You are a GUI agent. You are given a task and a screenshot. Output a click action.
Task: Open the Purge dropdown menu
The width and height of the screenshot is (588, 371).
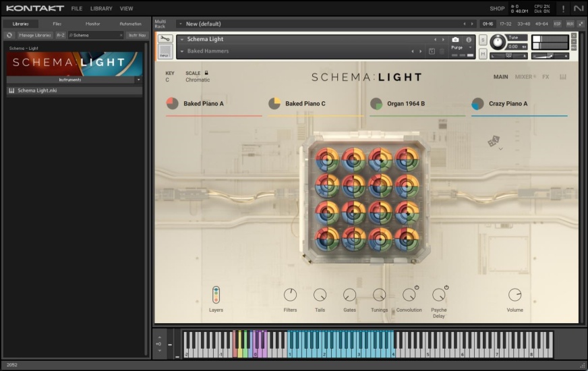pyautogui.click(x=461, y=48)
